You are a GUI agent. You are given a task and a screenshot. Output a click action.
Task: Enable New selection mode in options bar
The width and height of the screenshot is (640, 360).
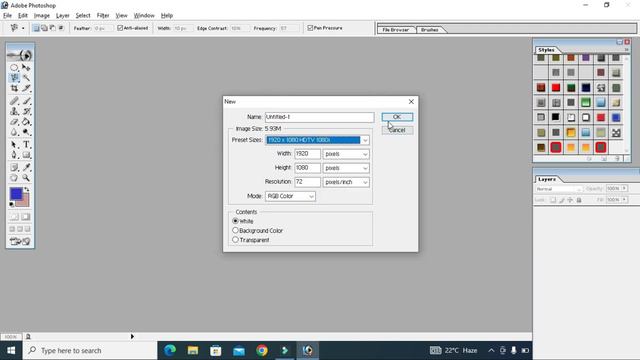point(36,28)
